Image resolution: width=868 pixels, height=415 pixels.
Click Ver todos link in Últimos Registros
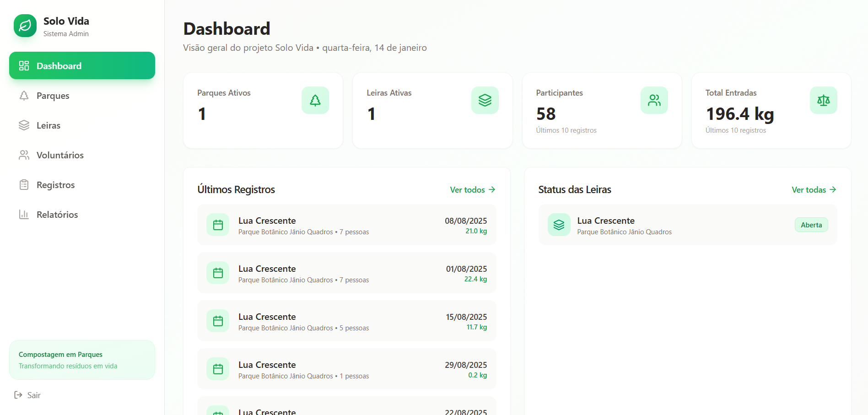click(473, 189)
